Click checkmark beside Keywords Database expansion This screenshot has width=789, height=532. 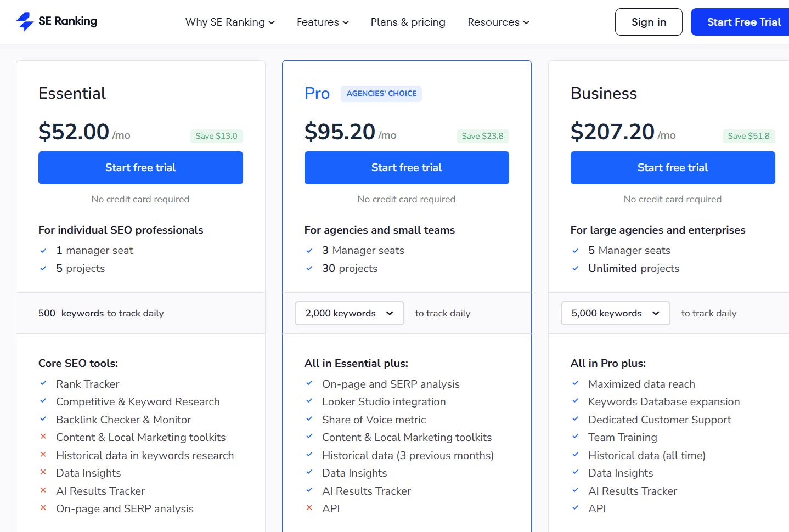point(575,401)
